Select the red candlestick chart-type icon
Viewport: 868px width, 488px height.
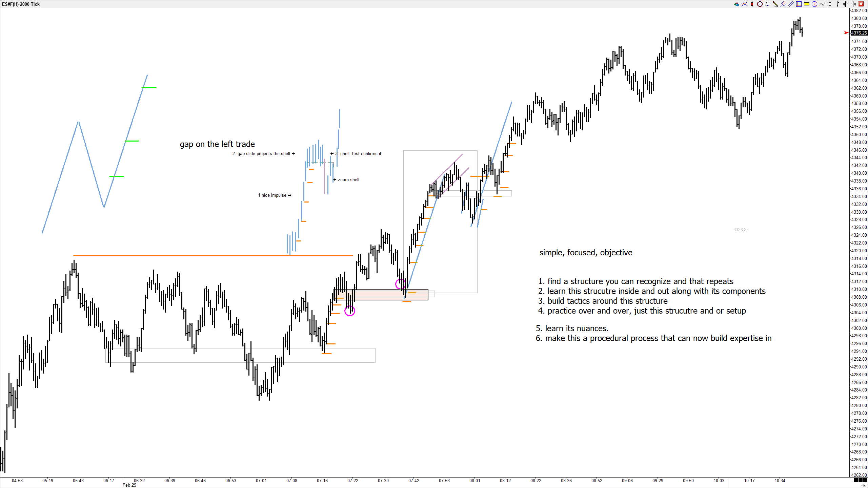pos(752,4)
